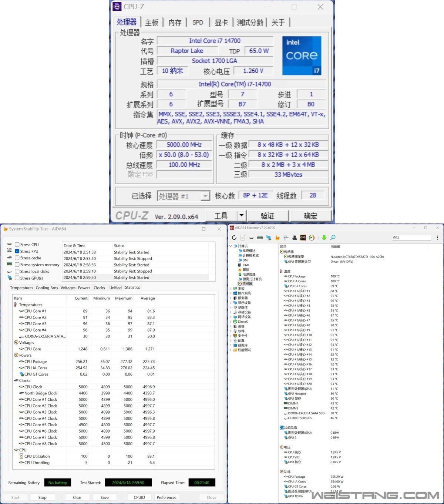Viewport: 444px width, 504px height.
Task: Click 确定 button in CPU-Z
Action: [x=310, y=216]
